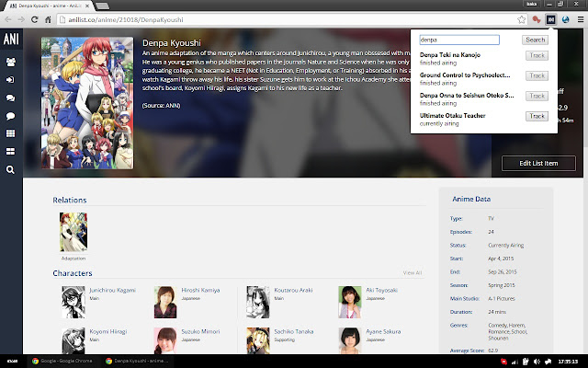Open the forum double-bubble chat icon
588x368 pixels.
(10, 98)
